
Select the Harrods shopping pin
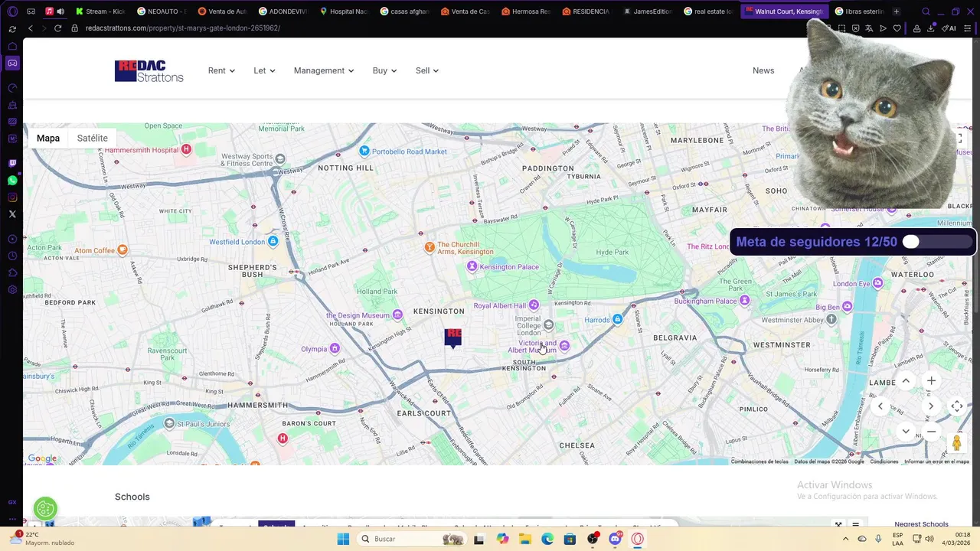pos(617,319)
